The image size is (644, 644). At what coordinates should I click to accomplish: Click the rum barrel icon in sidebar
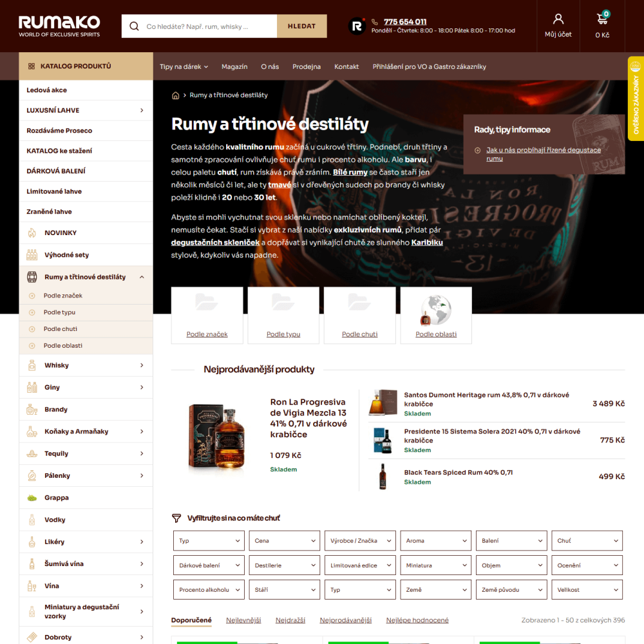(x=32, y=277)
